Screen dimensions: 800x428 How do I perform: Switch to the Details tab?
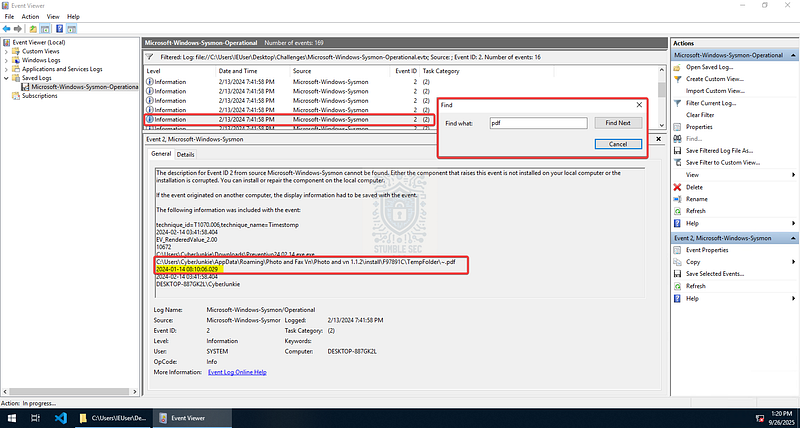tap(186, 155)
